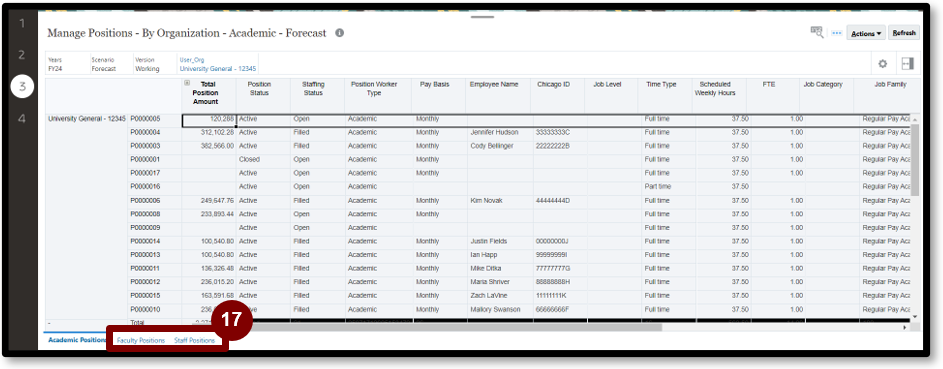943x369 pixels.
Task: Open the gear settings icon
Action: coord(883,64)
